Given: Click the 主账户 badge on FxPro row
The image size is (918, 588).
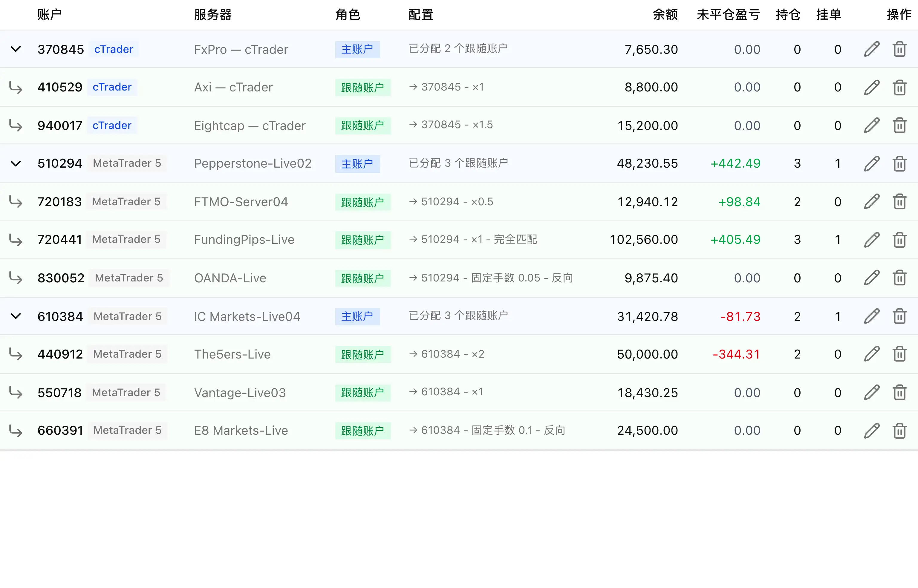Looking at the screenshot, I should pos(357,50).
